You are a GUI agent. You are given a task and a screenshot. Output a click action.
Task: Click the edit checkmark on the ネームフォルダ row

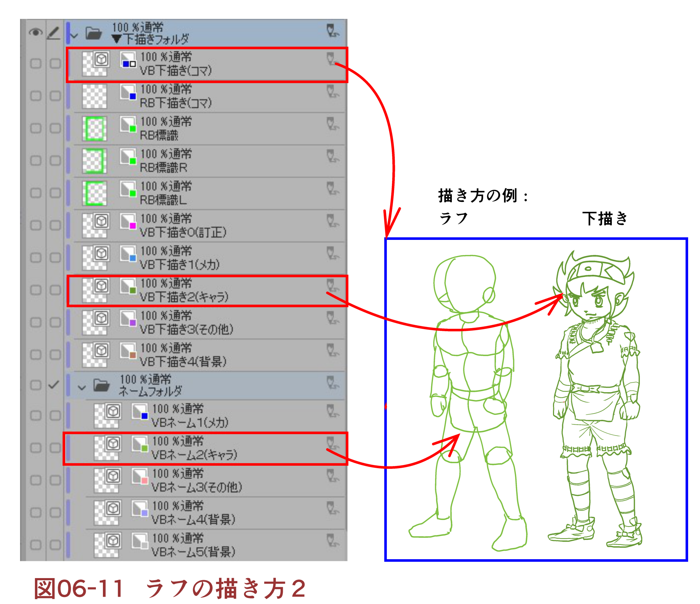pos(54,385)
